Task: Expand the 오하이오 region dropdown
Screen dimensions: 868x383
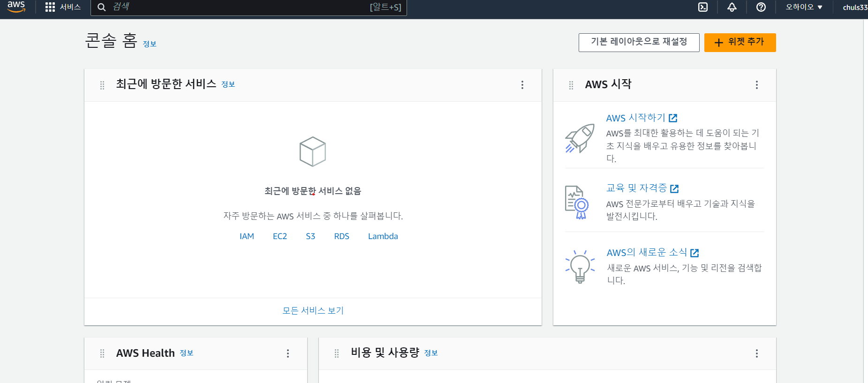Action: 804,7
